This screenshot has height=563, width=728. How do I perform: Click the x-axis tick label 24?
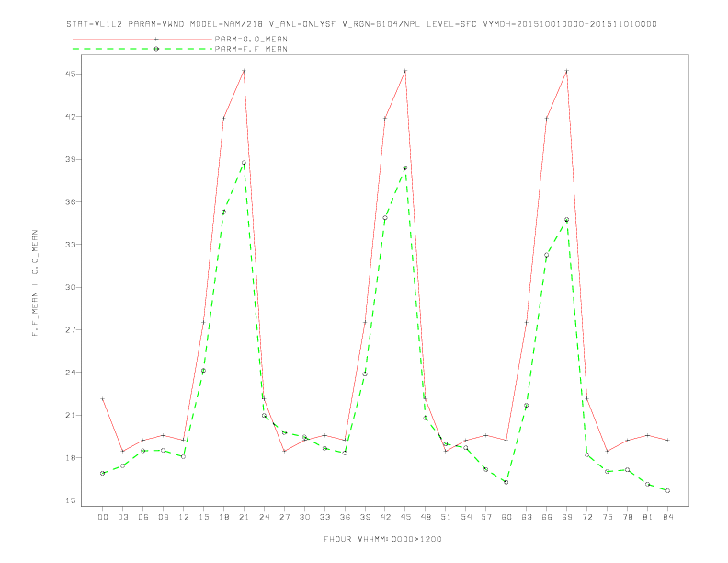[x=264, y=517]
